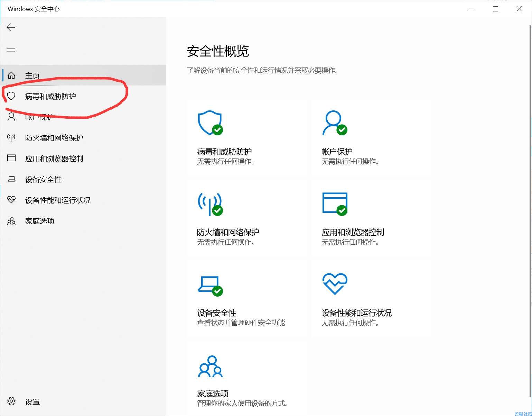532x416 pixels.
Task: Close the Windows Security window
Action: tap(519, 9)
